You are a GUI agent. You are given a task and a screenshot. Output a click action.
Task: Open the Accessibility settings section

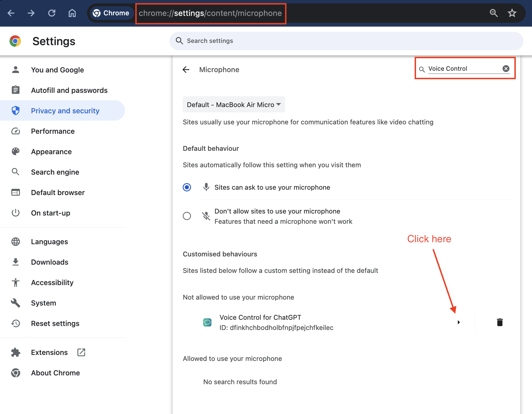click(52, 283)
